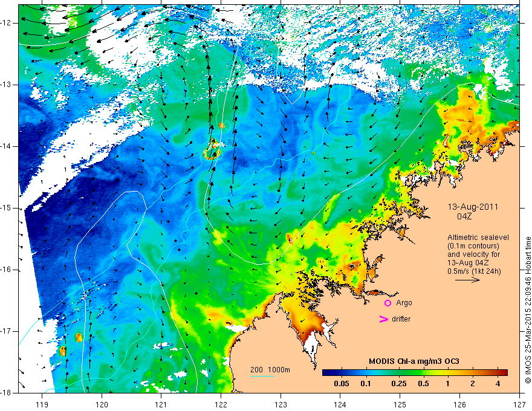The image size is (532, 411).
Task: Click the longitude 122 axis label
Action: click(x=221, y=405)
